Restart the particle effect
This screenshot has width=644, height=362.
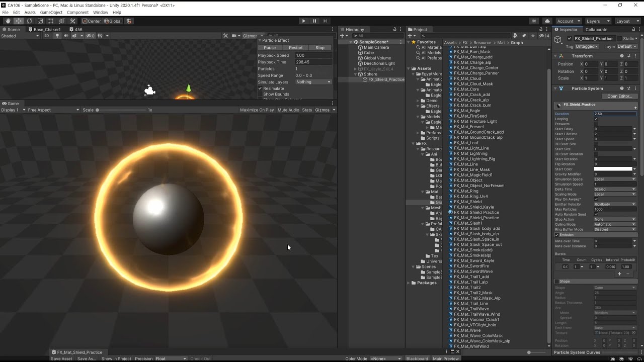[x=296, y=48]
